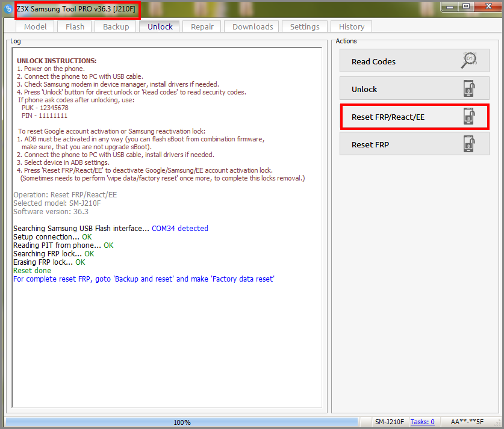The image size is (504, 429).
Task: Click phone lock icon on Reset FRP/React/EE
Action: click(469, 116)
